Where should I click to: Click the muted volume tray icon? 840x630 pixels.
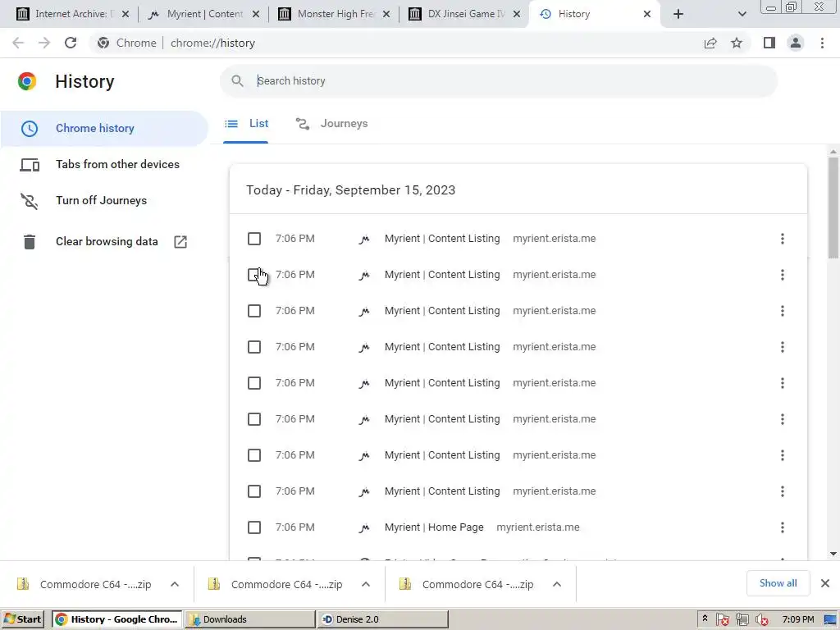(x=762, y=620)
